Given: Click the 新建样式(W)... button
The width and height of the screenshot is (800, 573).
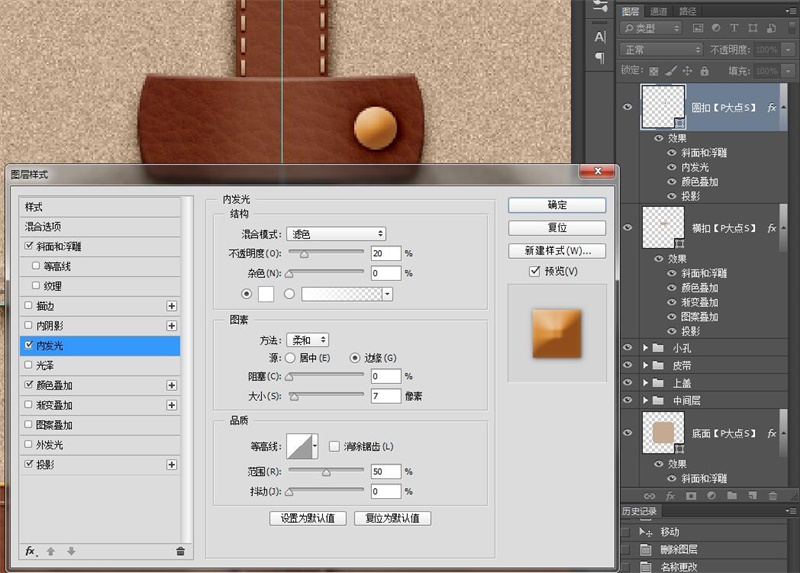Looking at the screenshot, I should coord(557,251).
